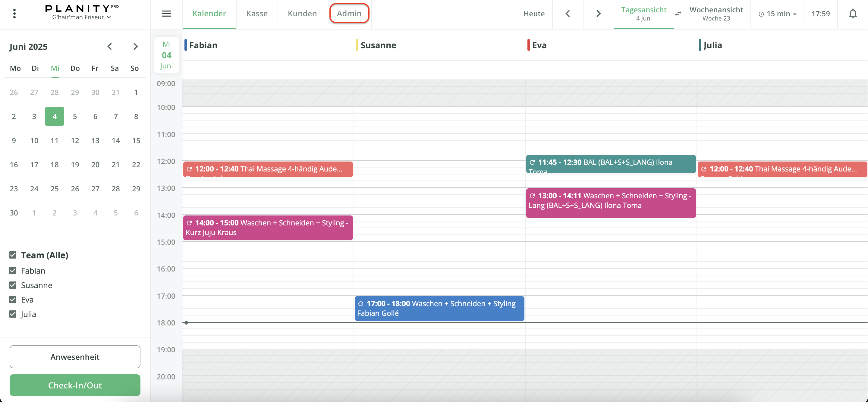Open the three-dot vertical options menu
Viewport: 868px width, 402px height.
14,14
